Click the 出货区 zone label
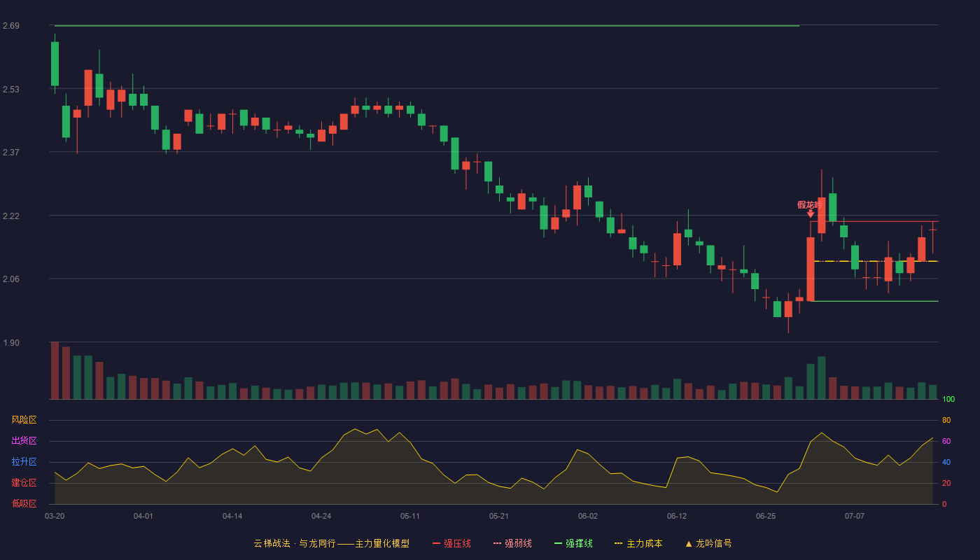The image size is (980, 560). tap(24, 441)
